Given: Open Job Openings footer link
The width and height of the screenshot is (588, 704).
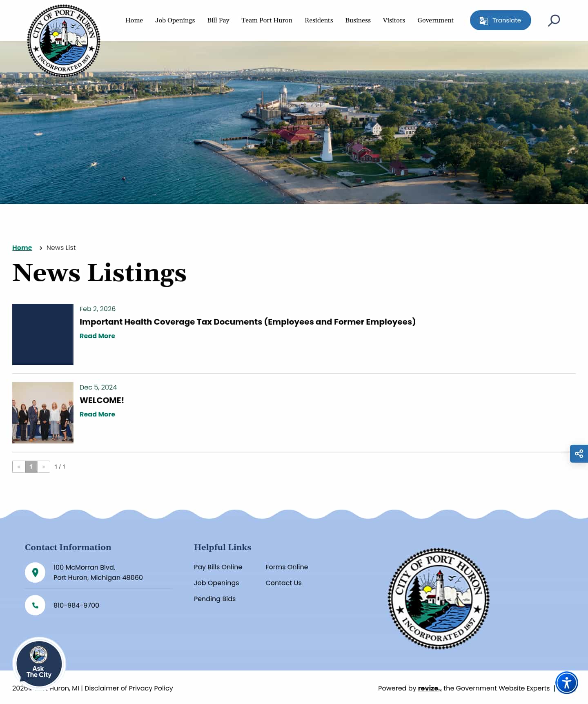Looking at the screenshot, I should coord(216,583).
